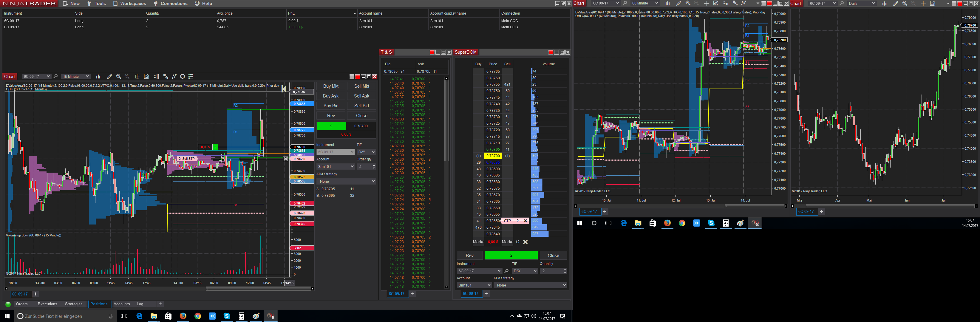Search instrument in SuperDOM window
The height and width of the screenshot is (322, 980).
coord(506,271)
